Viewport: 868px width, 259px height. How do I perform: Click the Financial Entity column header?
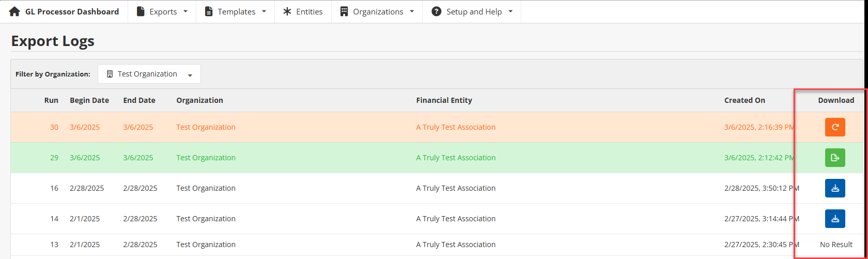(x=444, y=100)
